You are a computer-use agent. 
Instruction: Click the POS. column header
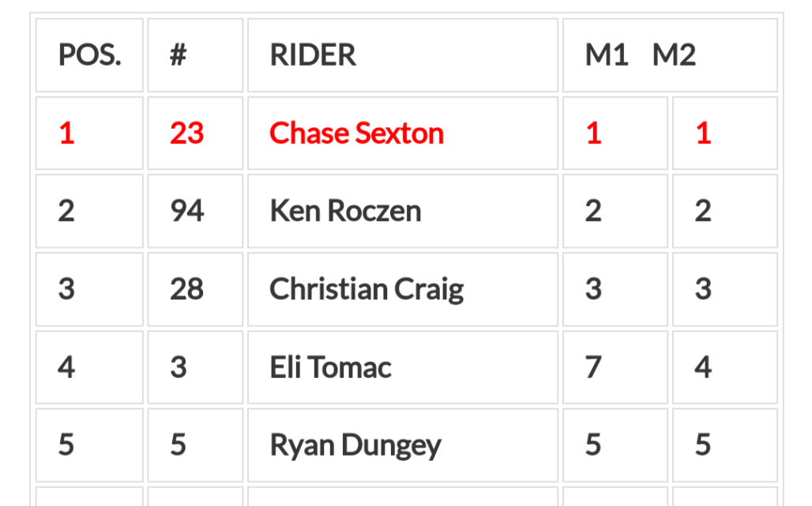[x=89, y=55]
